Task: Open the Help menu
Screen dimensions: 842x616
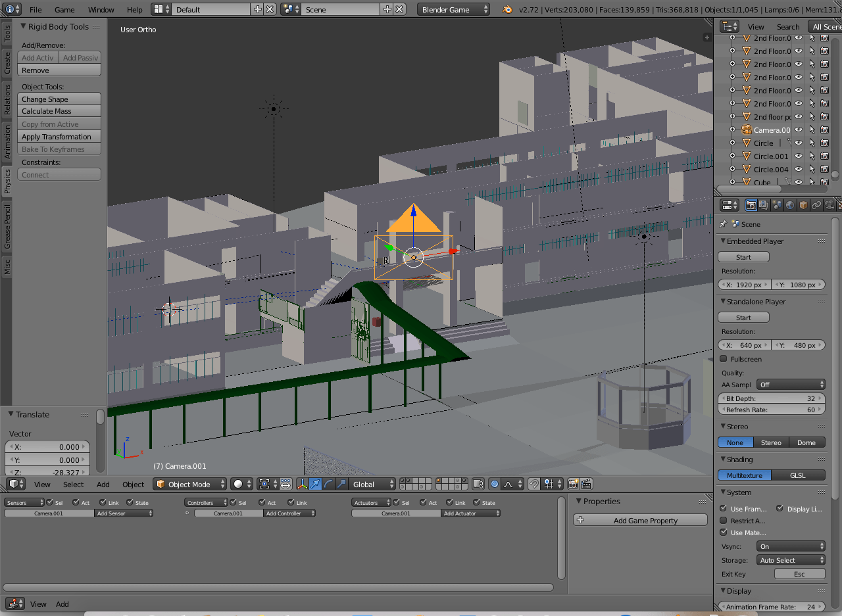Action: 134,10
